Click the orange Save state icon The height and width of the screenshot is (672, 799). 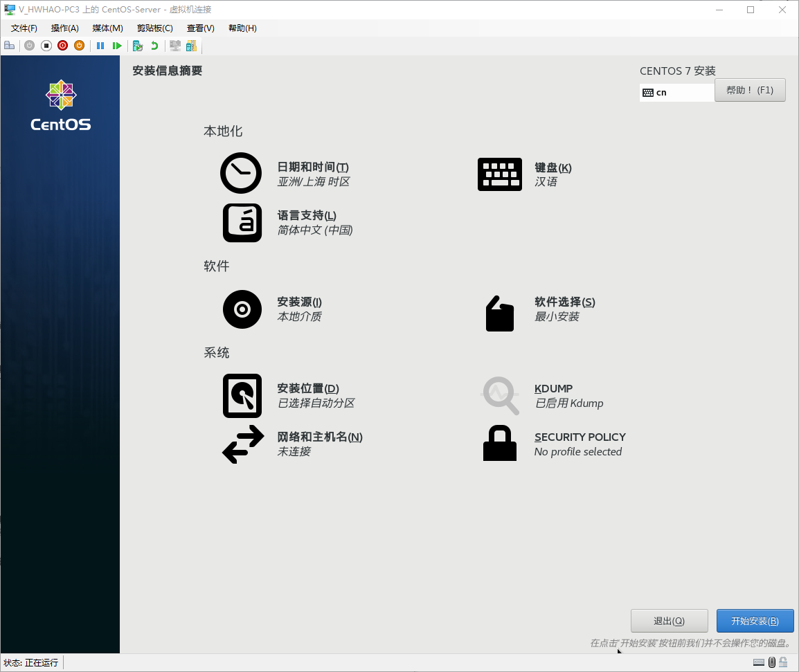(x=79, y=46)
